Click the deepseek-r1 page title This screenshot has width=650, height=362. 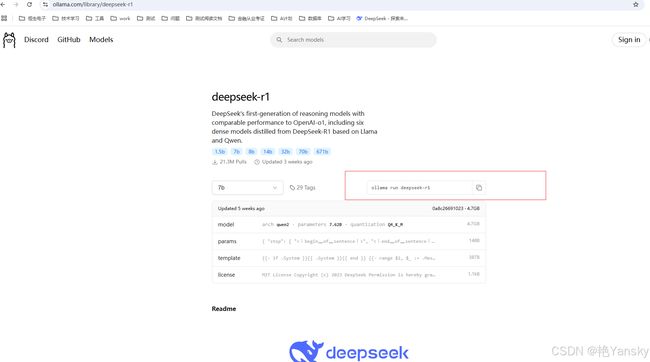240,97
